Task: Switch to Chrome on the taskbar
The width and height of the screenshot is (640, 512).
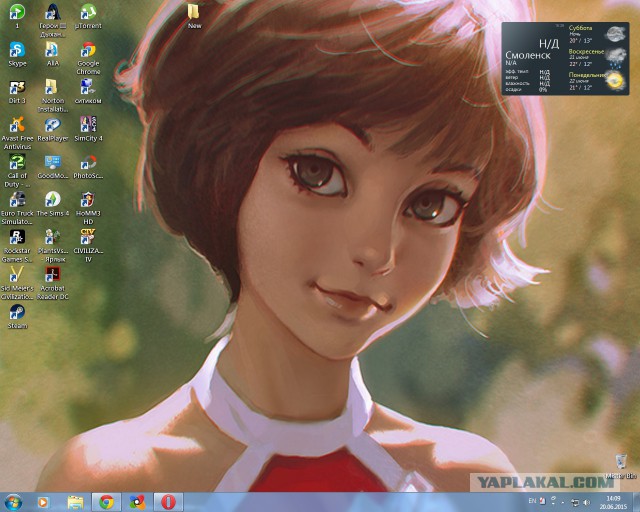Action: pos(107,502)
